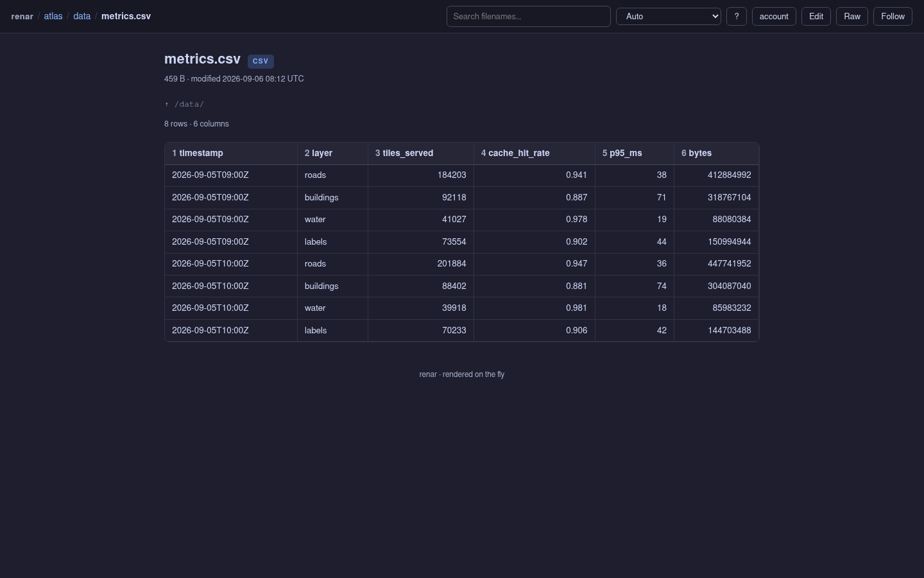Click the tiles_served column header
This screenshot has height=578, width=924.
click(x=421, y=153)
